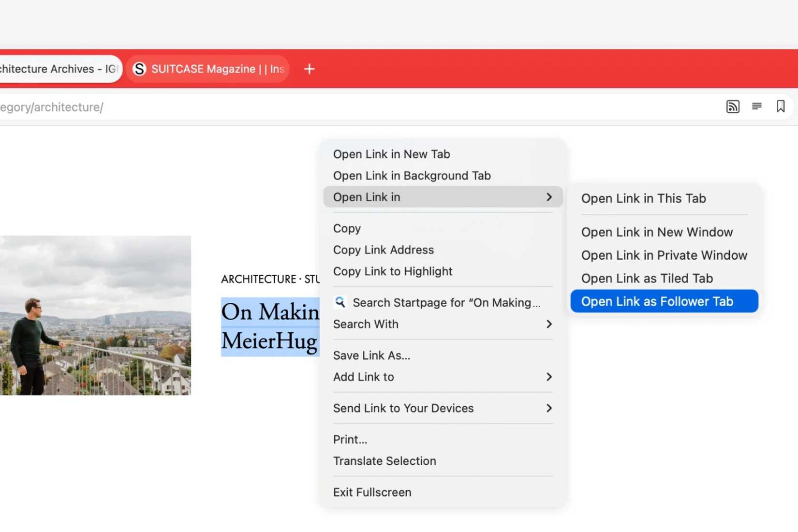Open Reader View icon in address bar
798x532 pixels.
pos(756,106)
